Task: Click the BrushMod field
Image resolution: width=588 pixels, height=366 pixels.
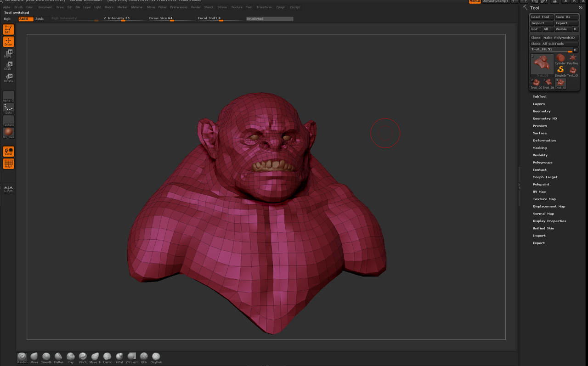Action: [x=270, y=19]
